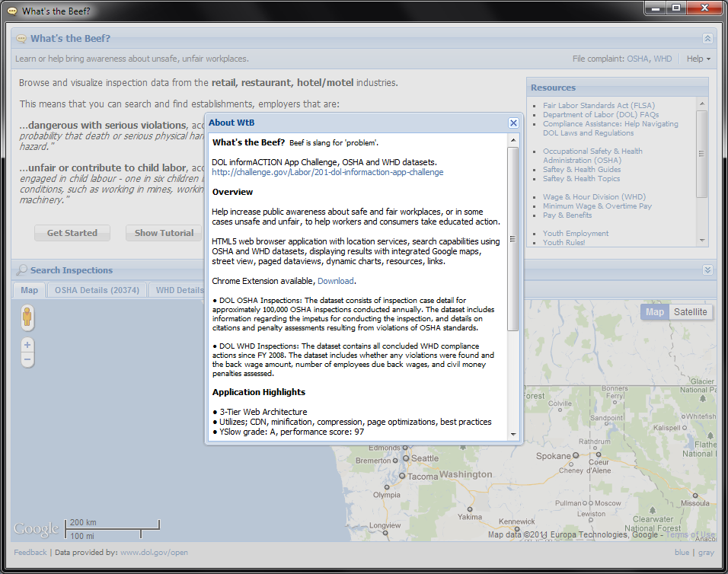Image resolution: width=728 pixels, height=574 pixels.
Task: Click Seattle on the map
Action: point(420,458)
